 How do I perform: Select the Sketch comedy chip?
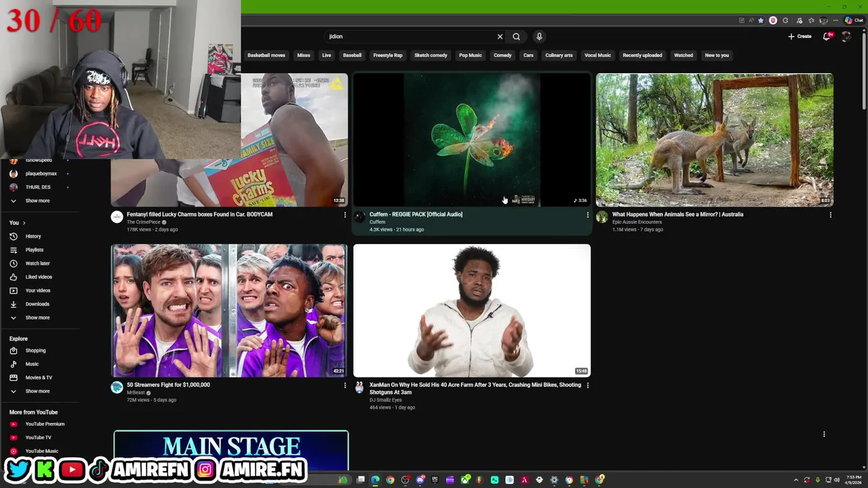[431, 55]
